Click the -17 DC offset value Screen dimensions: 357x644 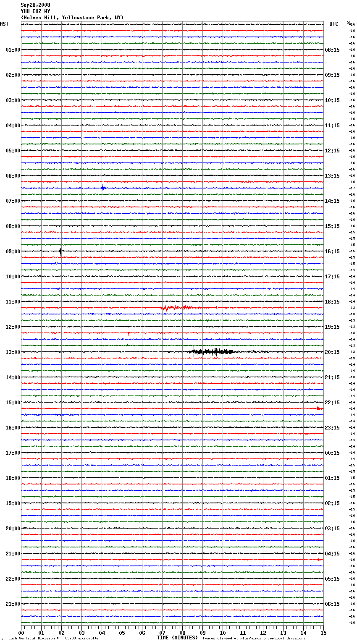tap(352, 188)
